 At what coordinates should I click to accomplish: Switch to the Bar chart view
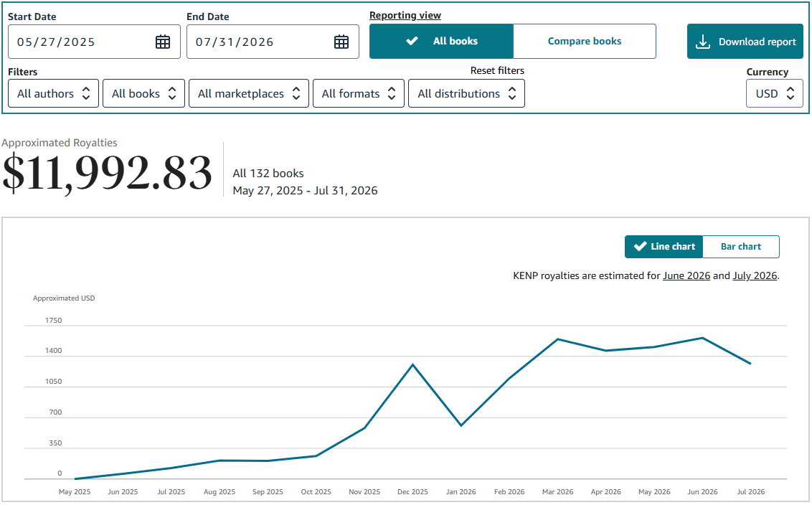pos(740,247)
